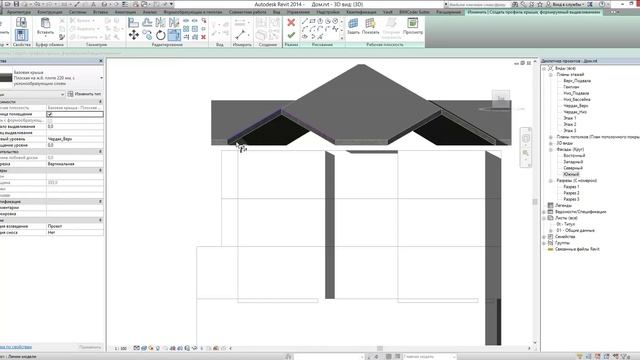Viewport: 640px width, 360px height.
Task: Select Чердак_Верх floor plan
Action: coord(576,106)
